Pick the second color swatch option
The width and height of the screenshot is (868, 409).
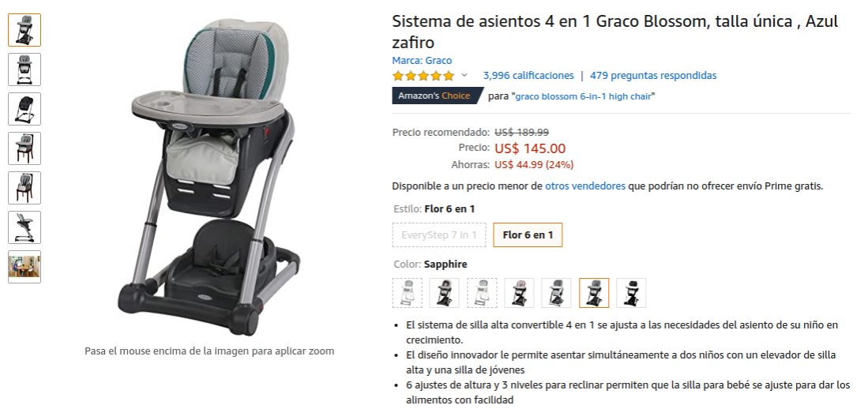445,293
